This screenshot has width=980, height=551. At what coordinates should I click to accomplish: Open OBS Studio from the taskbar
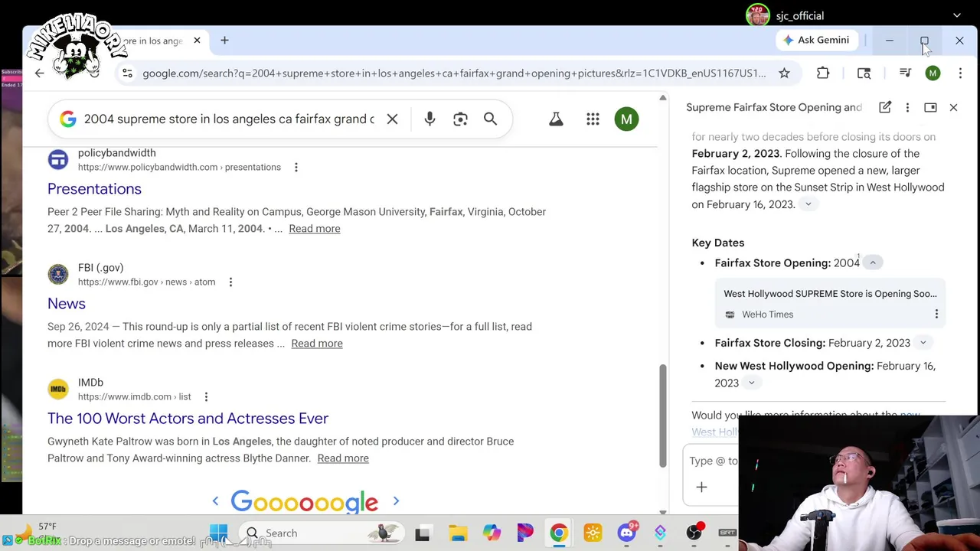tap(694, 533)
